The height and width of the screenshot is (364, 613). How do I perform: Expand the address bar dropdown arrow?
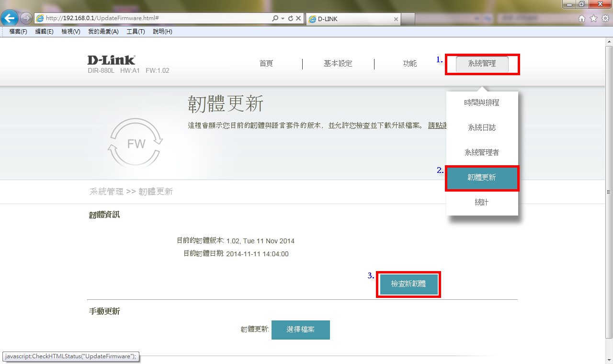[x=283, y=18]
